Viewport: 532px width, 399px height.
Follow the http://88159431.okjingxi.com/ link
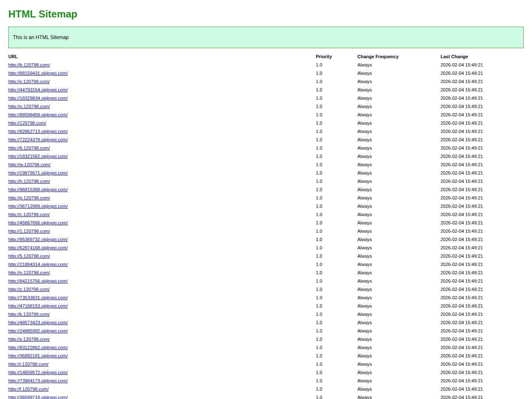point(38,73)
